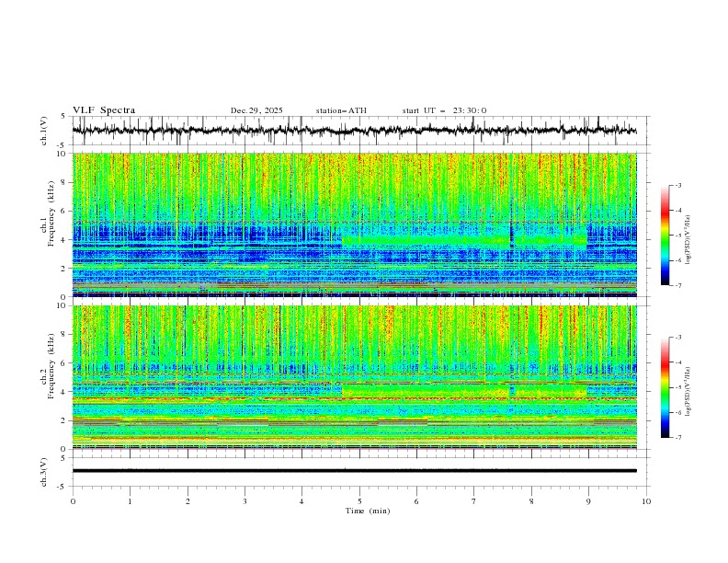
Task: Click the "VLF Spectra" plot title
Action: coord(104,110)
